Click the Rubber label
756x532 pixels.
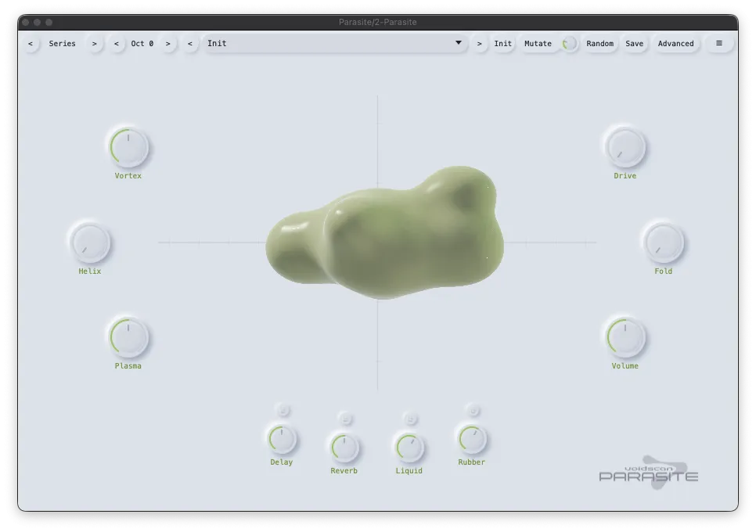tap(472, 462)
